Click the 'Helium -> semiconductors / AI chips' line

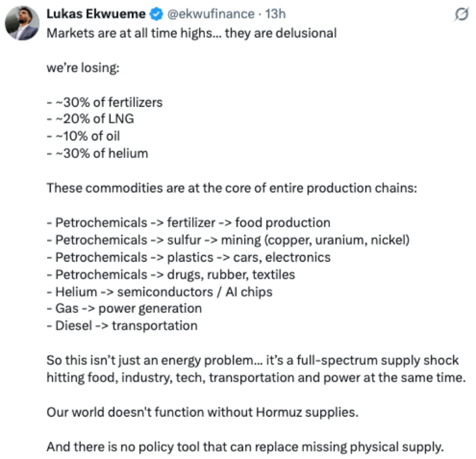160,292
